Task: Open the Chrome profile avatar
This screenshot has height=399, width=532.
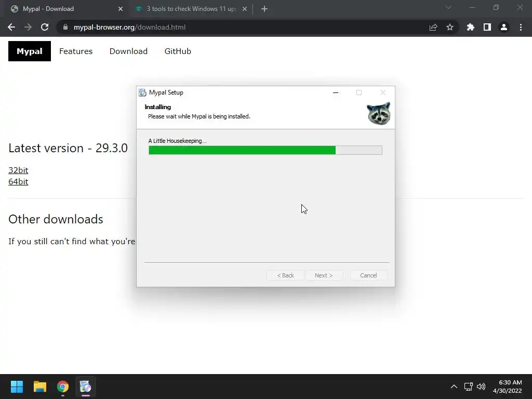Action: 504,27
